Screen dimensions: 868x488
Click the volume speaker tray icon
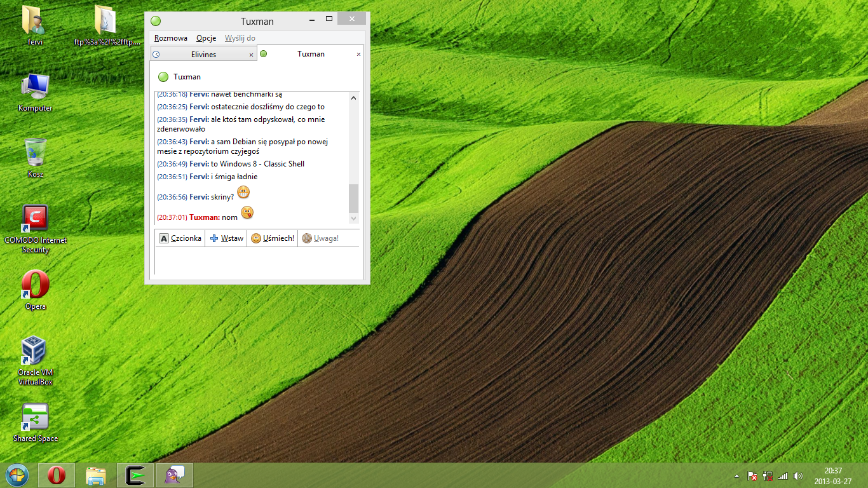(798, 475)
